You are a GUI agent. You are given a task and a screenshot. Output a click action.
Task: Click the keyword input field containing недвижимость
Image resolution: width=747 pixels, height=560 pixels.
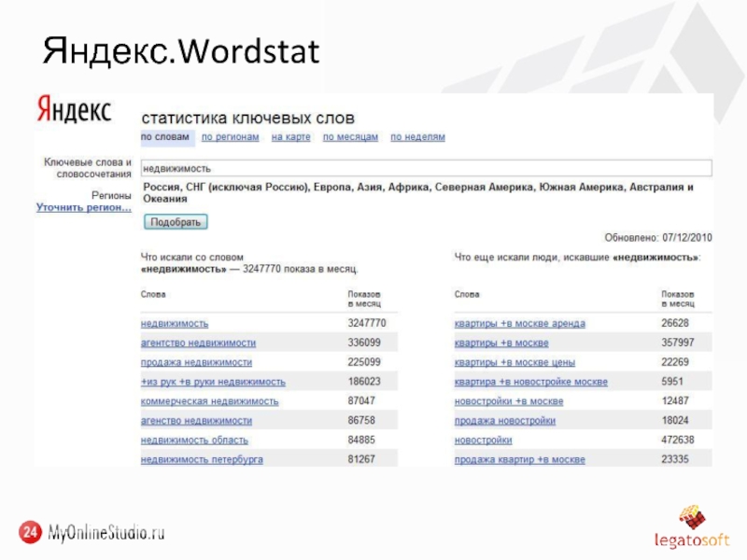427,168
